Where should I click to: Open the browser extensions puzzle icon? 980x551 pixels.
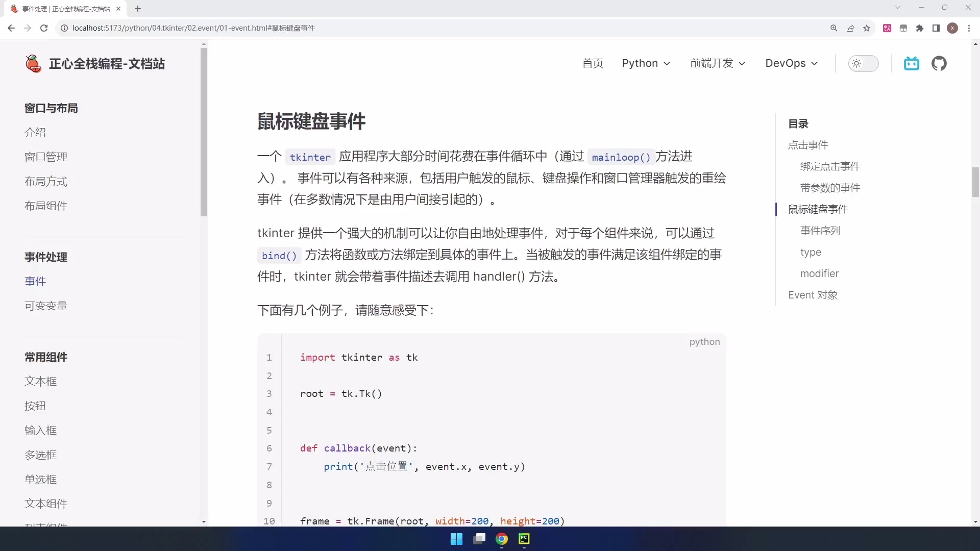tap(920, 28)
